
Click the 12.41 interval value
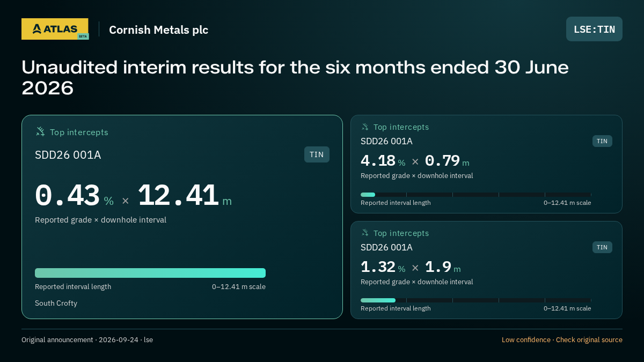click(x=178, y=196)
